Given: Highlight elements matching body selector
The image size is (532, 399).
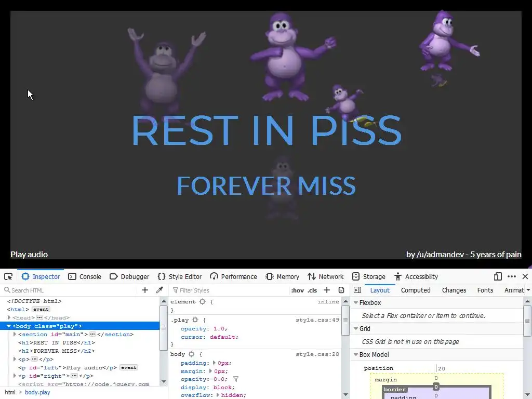Looking at the screenshot, I should coord(192,354).
